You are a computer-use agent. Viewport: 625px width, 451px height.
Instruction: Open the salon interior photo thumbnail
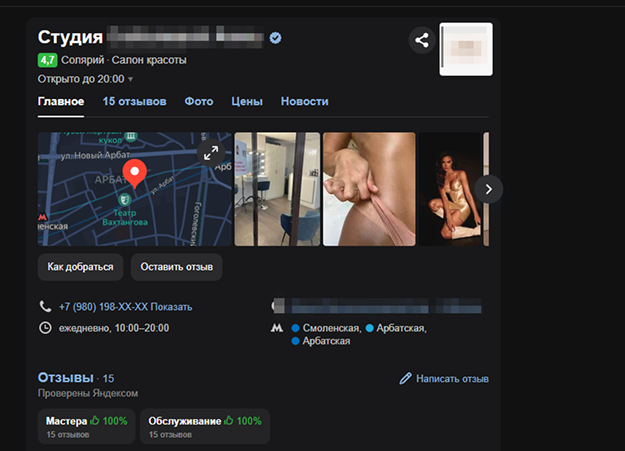coord(277,189)
